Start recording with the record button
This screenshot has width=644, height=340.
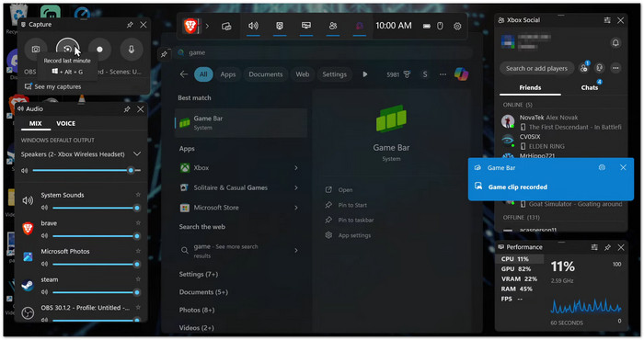(99, 50)
